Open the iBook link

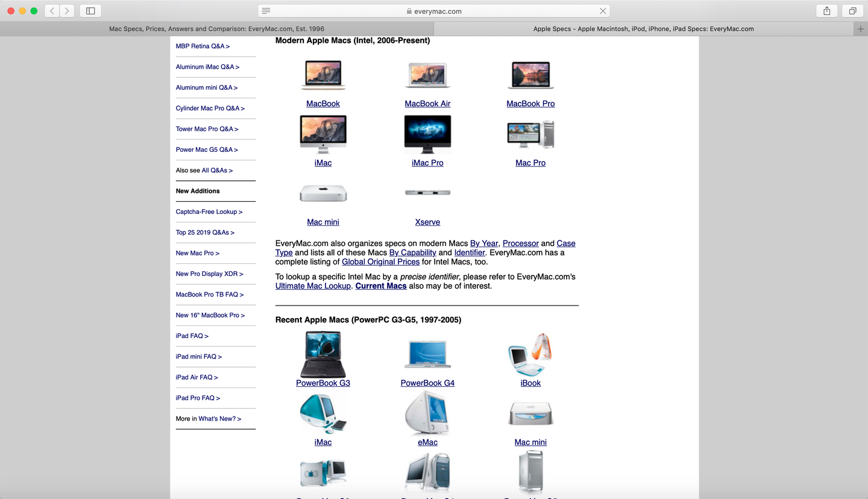coord(530,383)
